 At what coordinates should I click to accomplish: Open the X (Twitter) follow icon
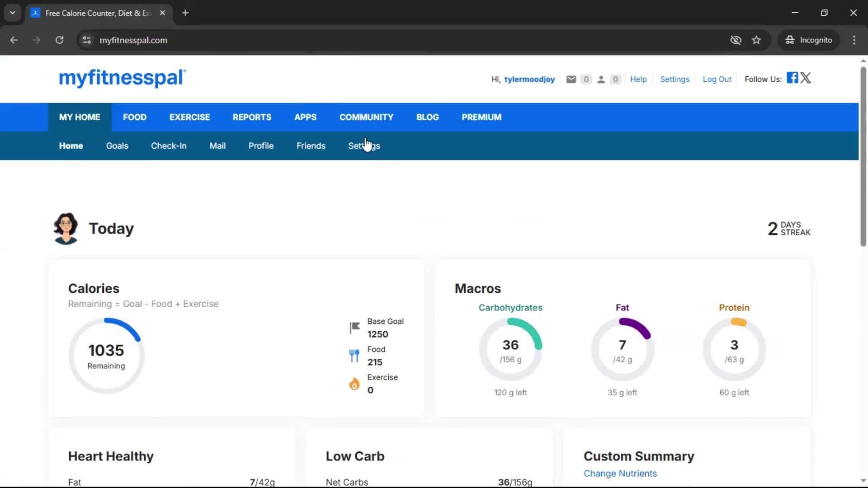coord(806,78)
